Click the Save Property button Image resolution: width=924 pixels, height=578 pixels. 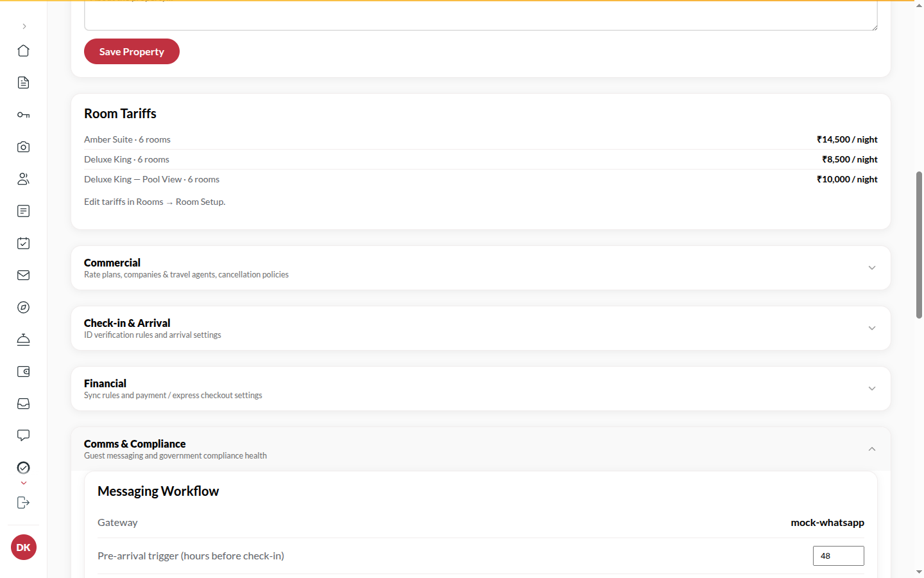pyautogui.click(x=132, y=51)
